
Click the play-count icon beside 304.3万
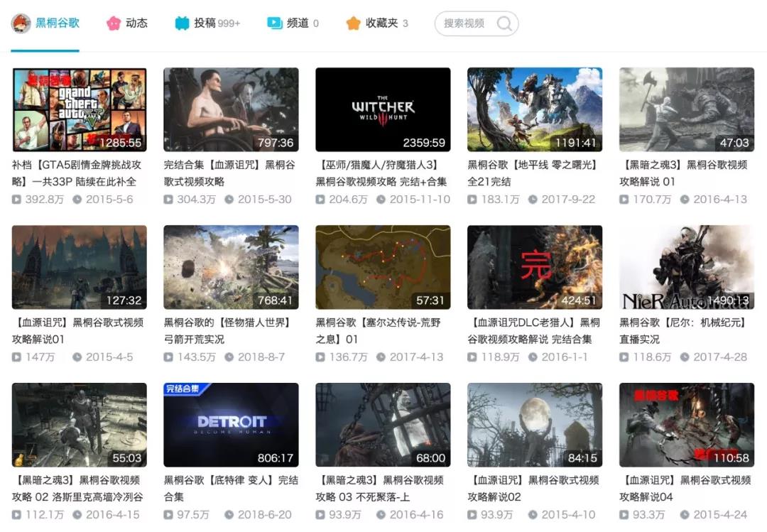pyautogui.click(x=168, y=199)
